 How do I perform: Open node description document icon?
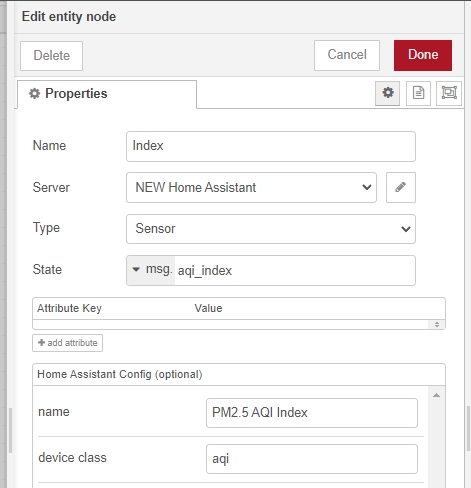(418, 93)
